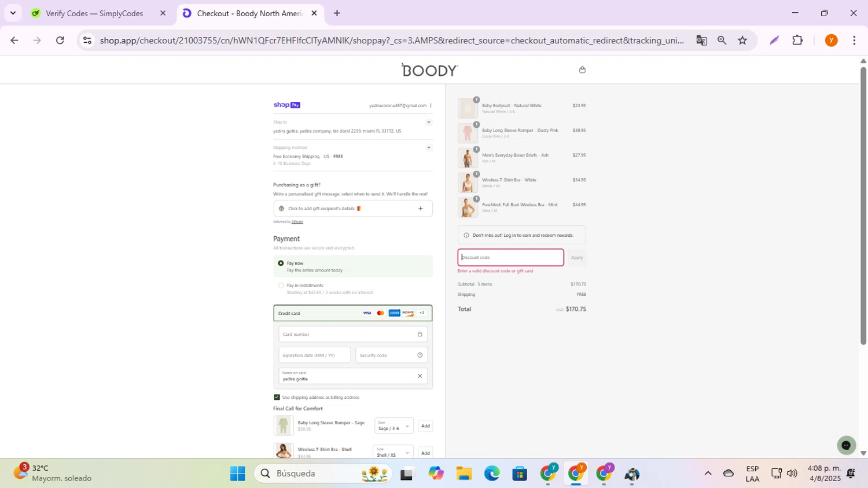
Task: Close the Verify Codes tab
Action: coord(163,13)
